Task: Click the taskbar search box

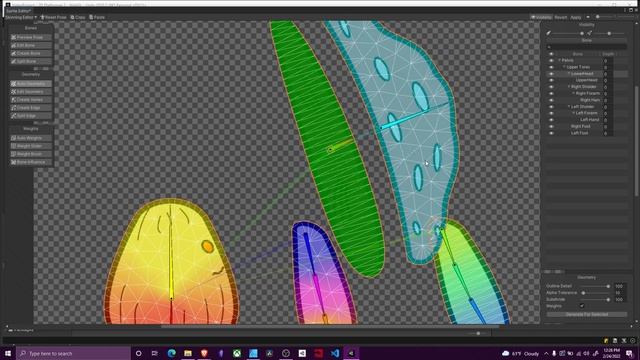Action: [73, 353]
